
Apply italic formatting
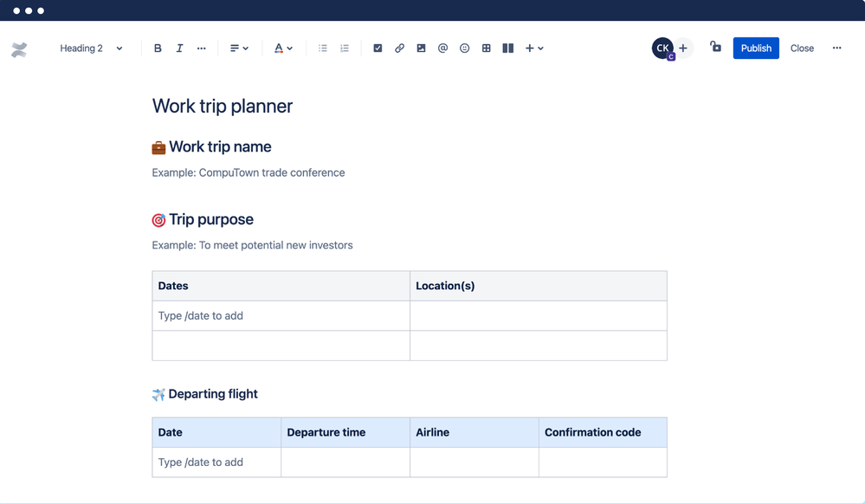point(179,48)
